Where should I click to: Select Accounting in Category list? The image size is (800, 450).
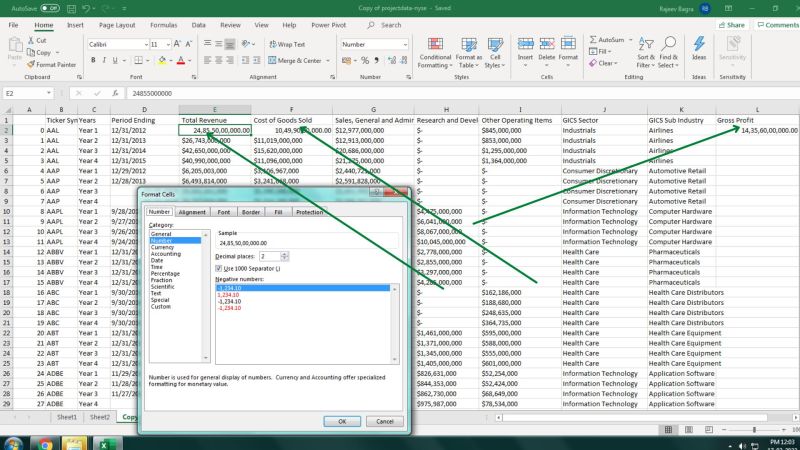pyautogui.click(x=166, y=254)
